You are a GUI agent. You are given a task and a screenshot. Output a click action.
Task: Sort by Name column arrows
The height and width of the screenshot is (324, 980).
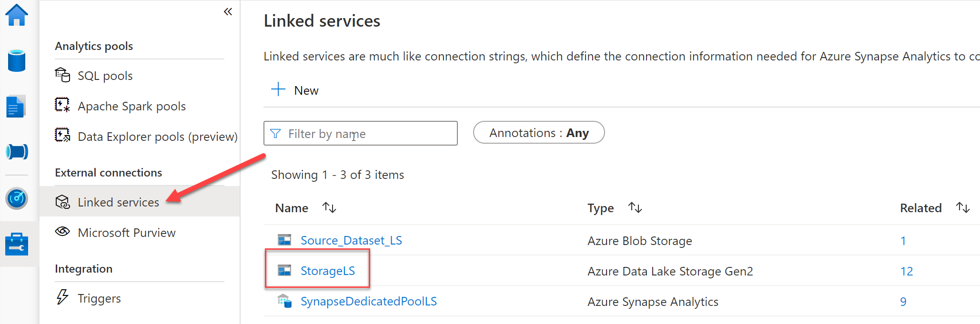[x=329, y=207]
